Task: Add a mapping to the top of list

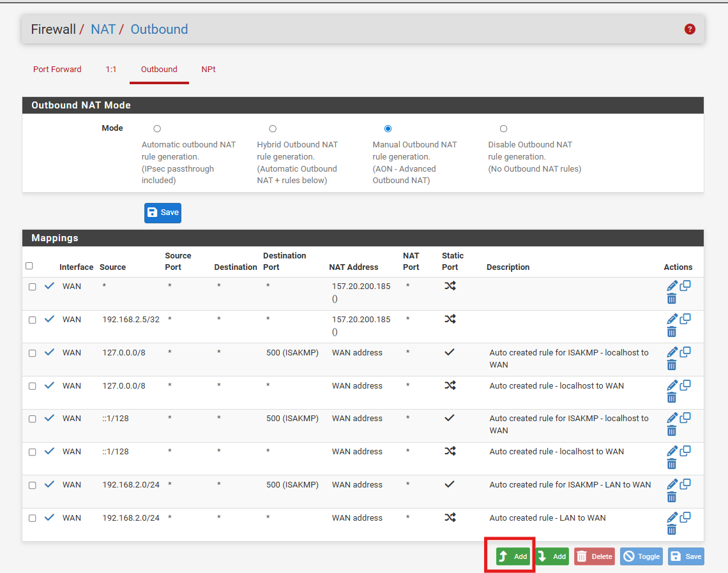Action: pyautogui.click(x=513, y=556)
